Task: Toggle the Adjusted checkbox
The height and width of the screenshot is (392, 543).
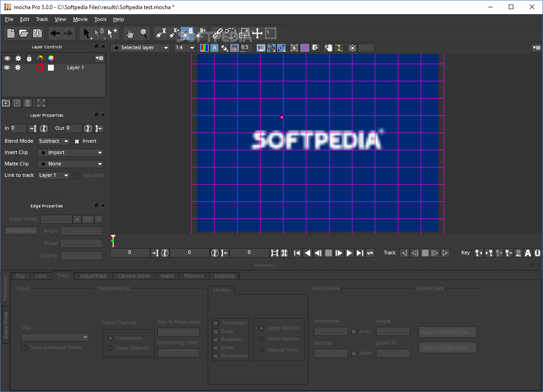Action: click(77, 175)
